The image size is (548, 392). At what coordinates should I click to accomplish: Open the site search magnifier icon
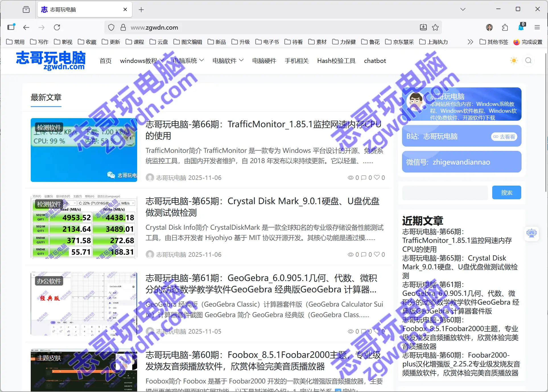click(528, 61)
